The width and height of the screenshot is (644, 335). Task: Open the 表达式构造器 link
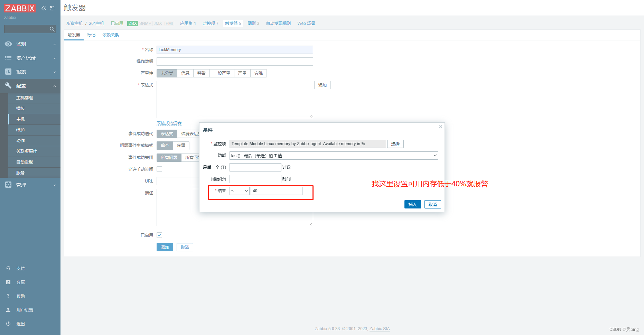pos(169,123)
